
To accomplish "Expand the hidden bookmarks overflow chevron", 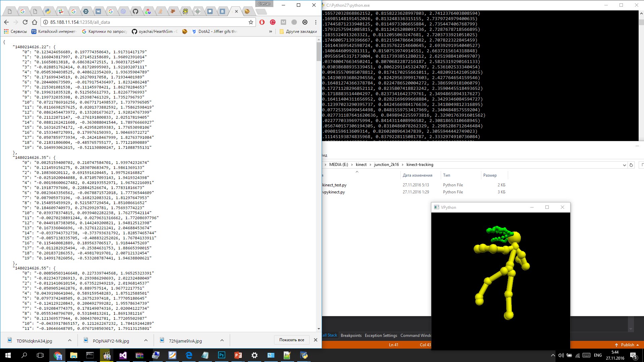I will 270,32.
